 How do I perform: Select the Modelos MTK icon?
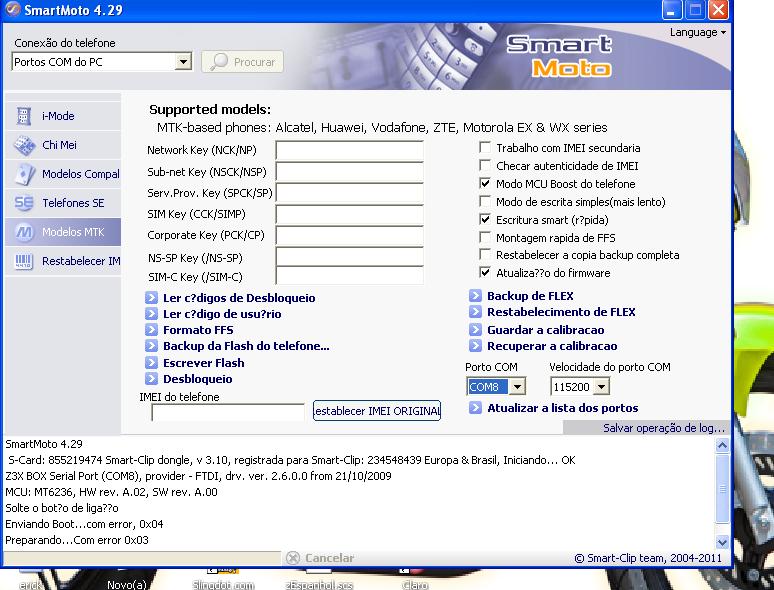[24, 232]
